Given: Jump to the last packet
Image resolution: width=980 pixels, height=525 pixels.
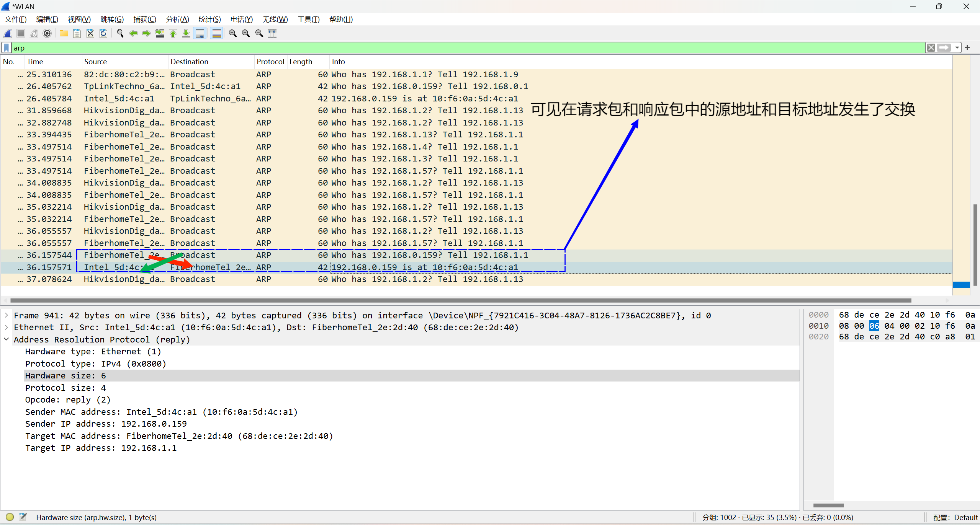Looking at the screenshot, I should [x=186, y=34].
